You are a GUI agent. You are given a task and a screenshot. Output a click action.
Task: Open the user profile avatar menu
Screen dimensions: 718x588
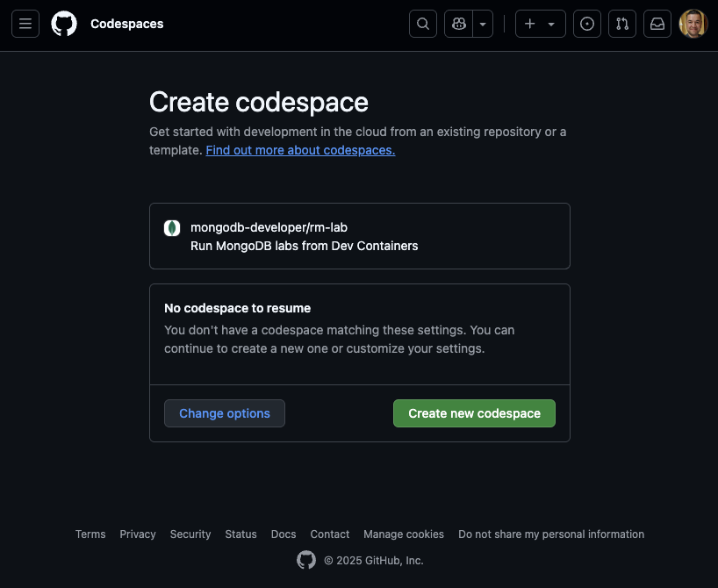point(693,24)
